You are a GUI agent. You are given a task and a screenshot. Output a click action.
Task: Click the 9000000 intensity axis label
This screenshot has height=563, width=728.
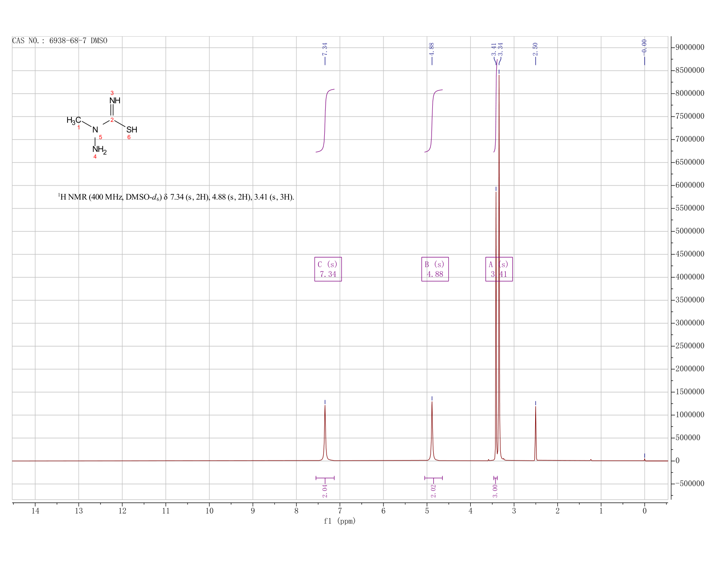tap(690, 48)
